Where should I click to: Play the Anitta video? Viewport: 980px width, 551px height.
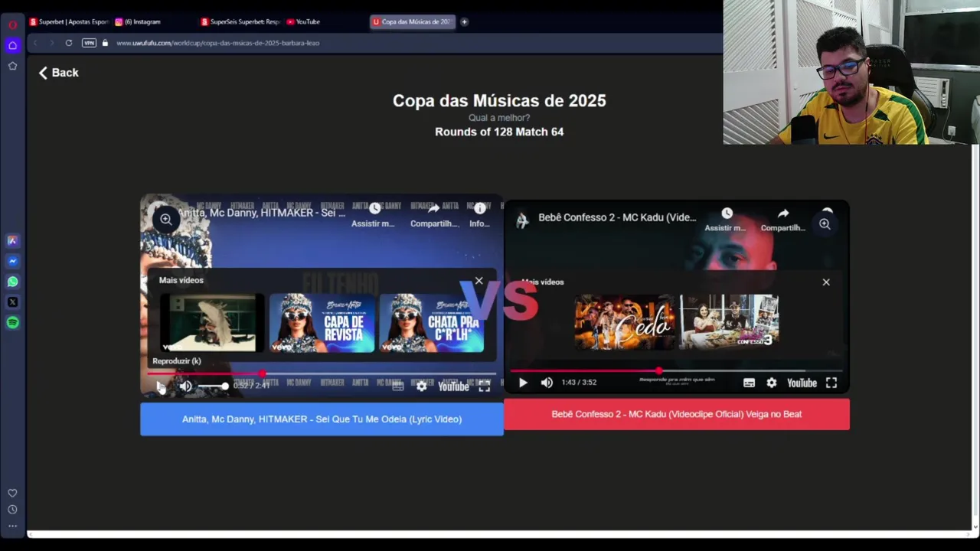coord(160,386)
